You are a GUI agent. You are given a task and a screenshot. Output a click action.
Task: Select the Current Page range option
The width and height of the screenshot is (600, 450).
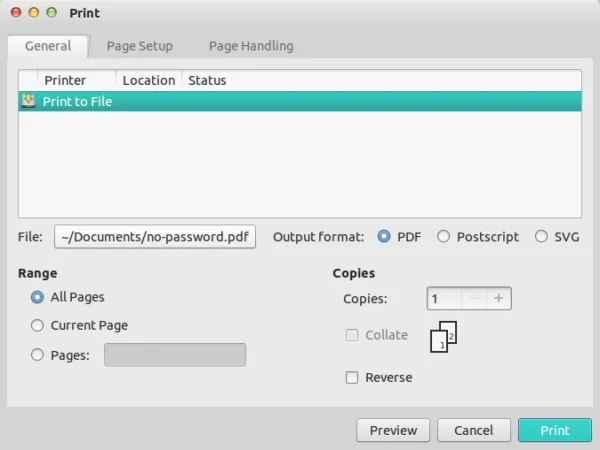(37, 325)
